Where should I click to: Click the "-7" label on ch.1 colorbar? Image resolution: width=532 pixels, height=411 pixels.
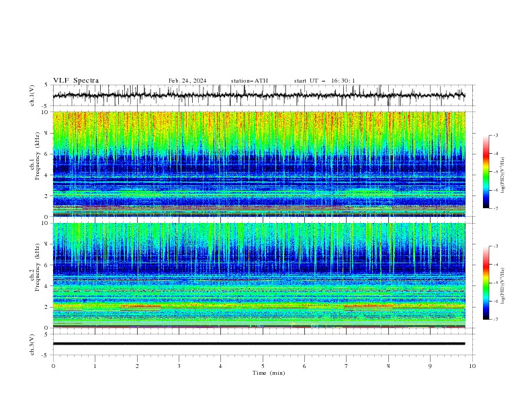point(495,208)
